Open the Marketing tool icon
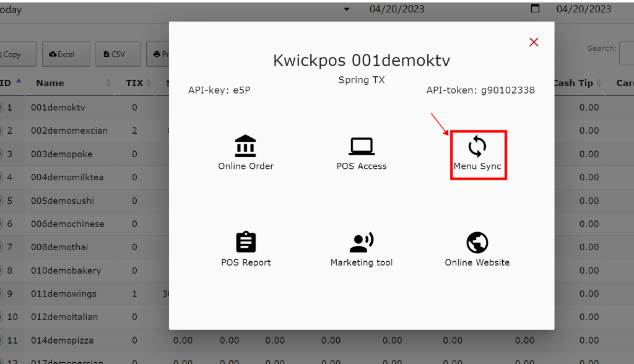Viewport: 634px width, 364px height. click(x=362, y=242)
